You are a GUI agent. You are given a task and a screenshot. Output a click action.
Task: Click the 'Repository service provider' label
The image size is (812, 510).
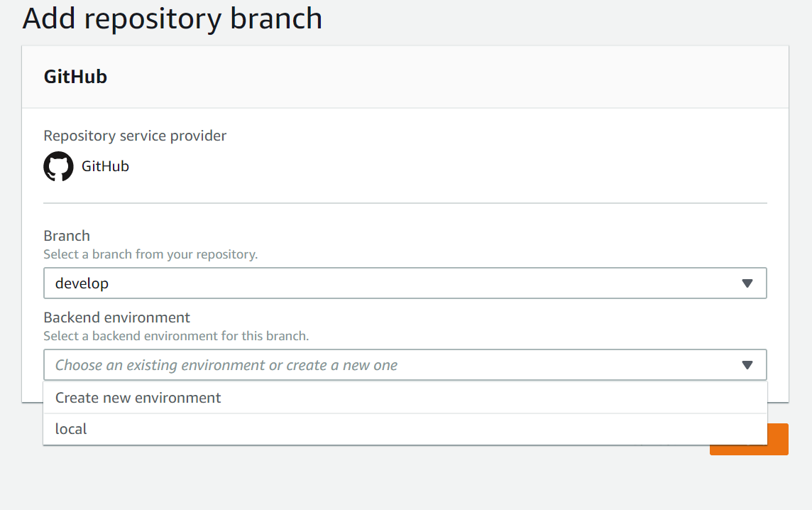[135, 136]
